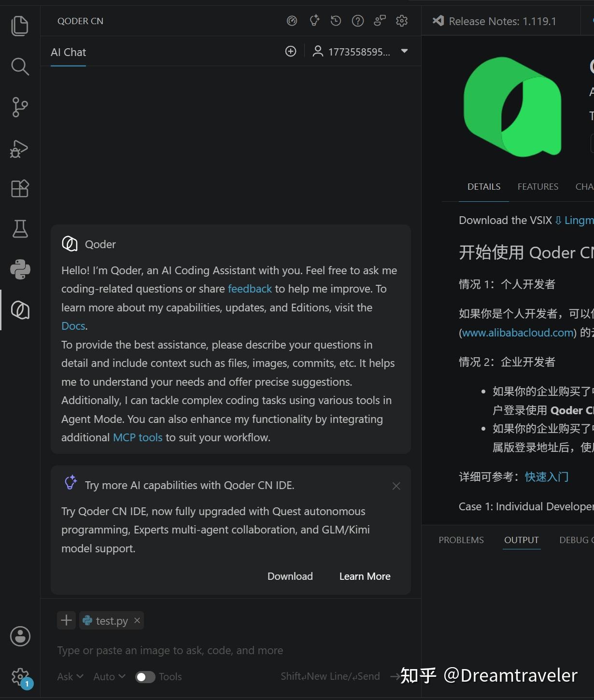
Task: Open the MCP tools link
Action: (x=138, y=437)
